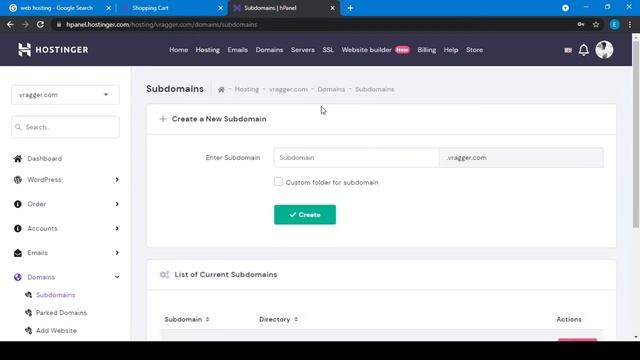The image size is (640, 360).
Task: Open Store in top navigation
Action: coord(474,50)
